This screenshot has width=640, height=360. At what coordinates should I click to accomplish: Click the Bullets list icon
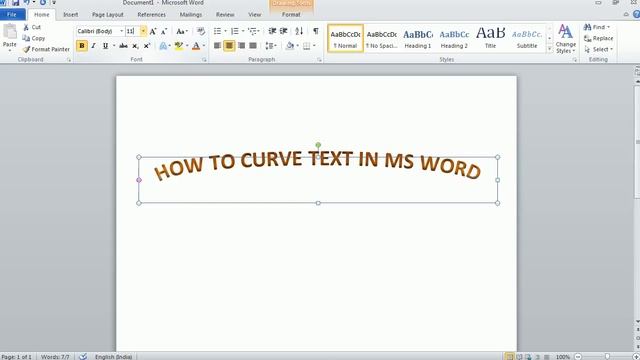[217, 31]
